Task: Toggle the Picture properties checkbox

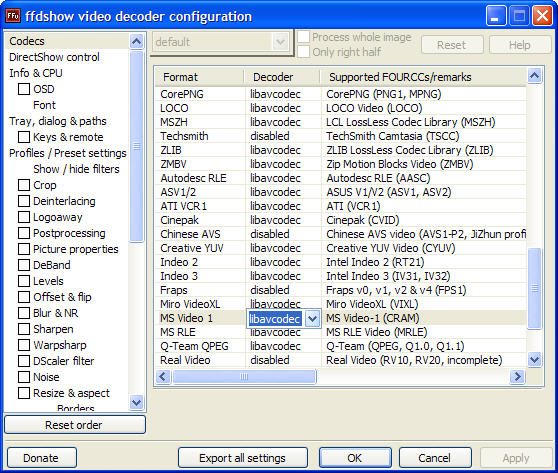Action: 24,249
